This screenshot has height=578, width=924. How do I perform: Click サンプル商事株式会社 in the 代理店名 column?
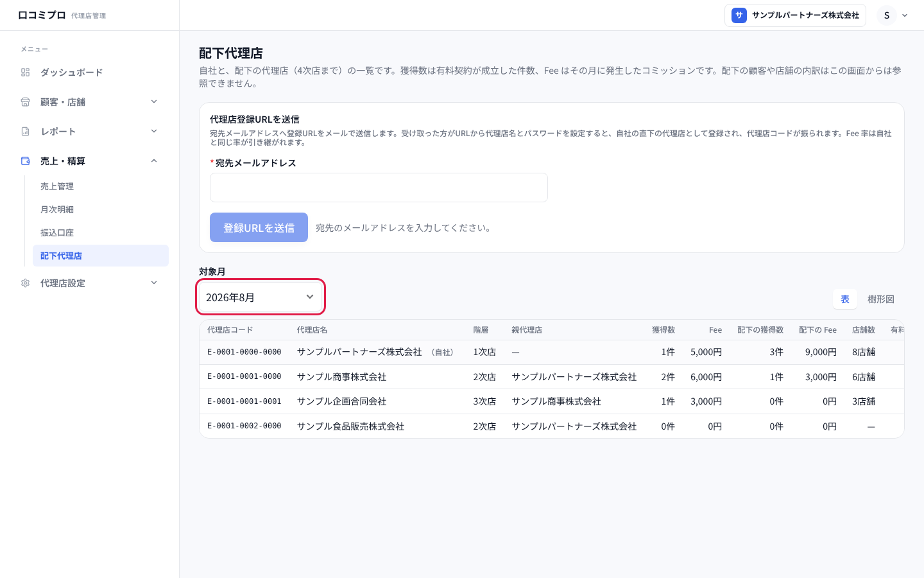[x=341, y=377]
